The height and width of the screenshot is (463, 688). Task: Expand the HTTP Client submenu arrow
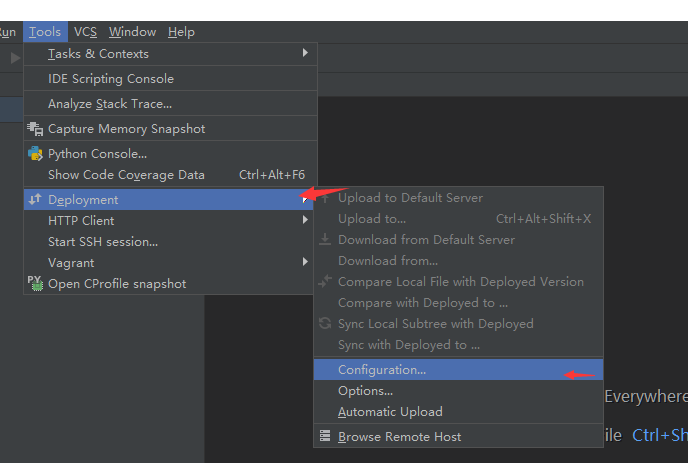click(305, 219)
